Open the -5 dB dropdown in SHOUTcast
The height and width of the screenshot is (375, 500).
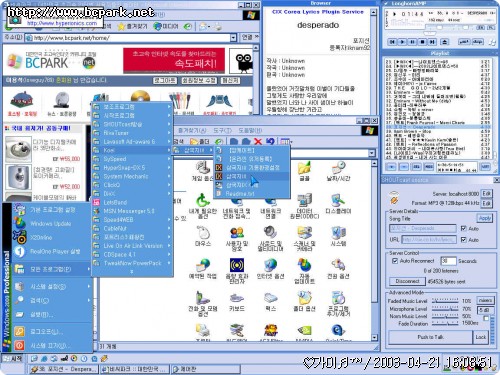(x=486, y=310)
